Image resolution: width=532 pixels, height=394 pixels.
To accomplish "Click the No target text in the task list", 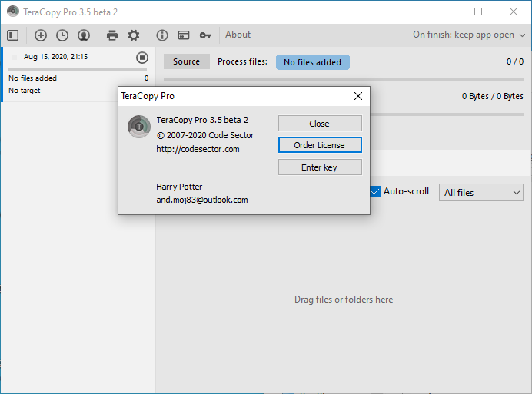I will [x=25, y=91].
